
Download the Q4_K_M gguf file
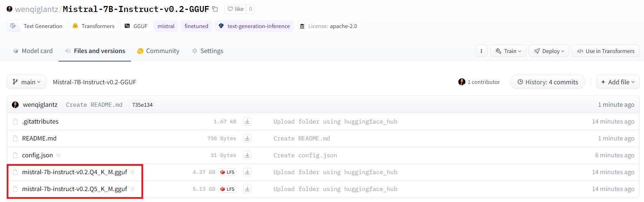(x=247, y=172)
